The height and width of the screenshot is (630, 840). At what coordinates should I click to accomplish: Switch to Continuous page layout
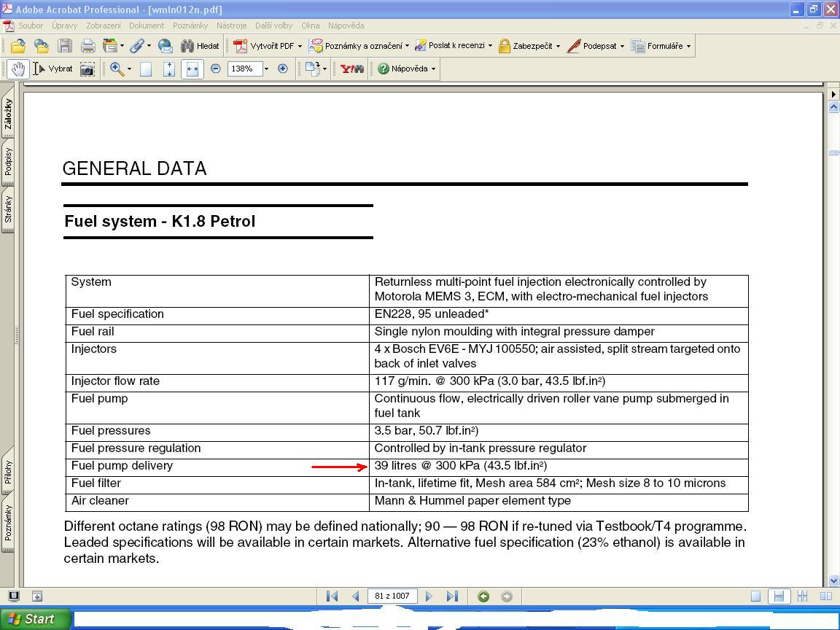click(x=779, y=596)
